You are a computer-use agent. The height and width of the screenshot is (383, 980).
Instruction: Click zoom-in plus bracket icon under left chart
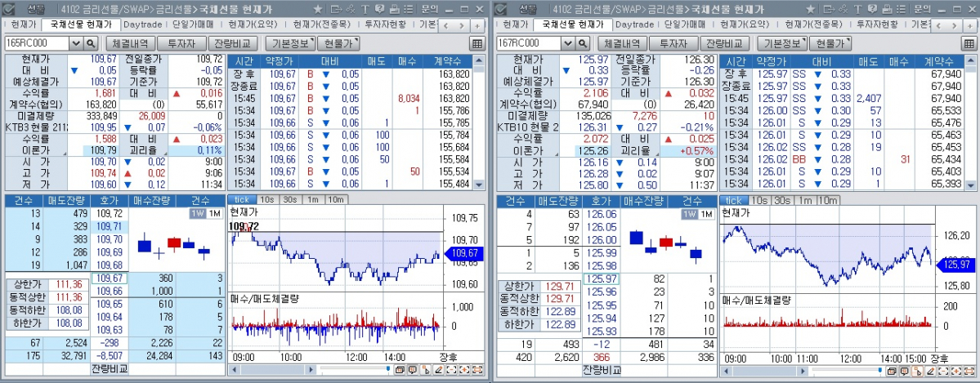464,370
